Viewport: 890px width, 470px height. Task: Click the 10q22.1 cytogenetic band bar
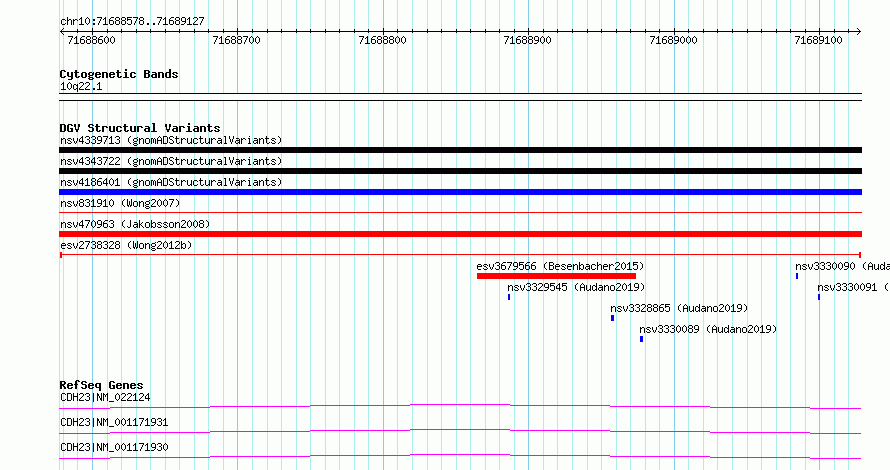[x=460, y=97]
